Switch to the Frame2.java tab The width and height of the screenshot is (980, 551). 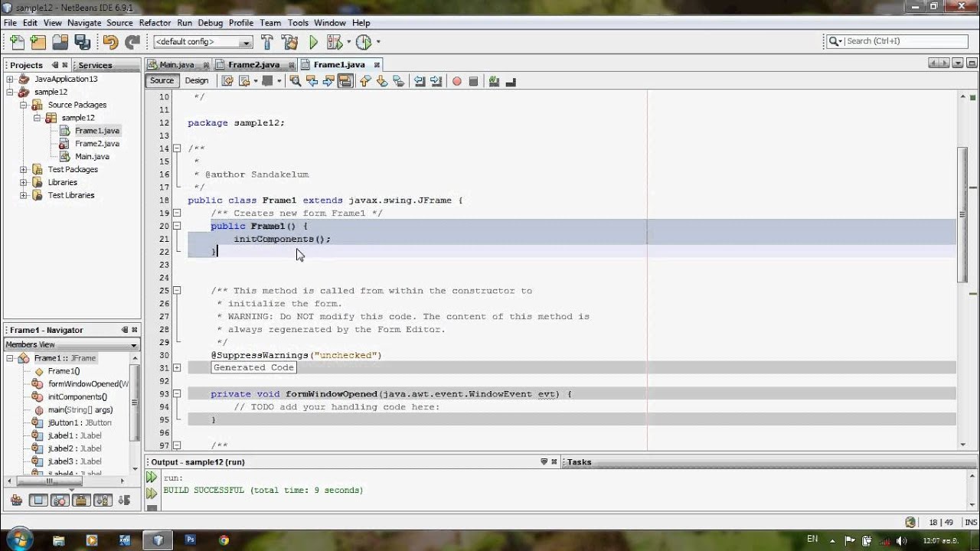click(253, 65)
